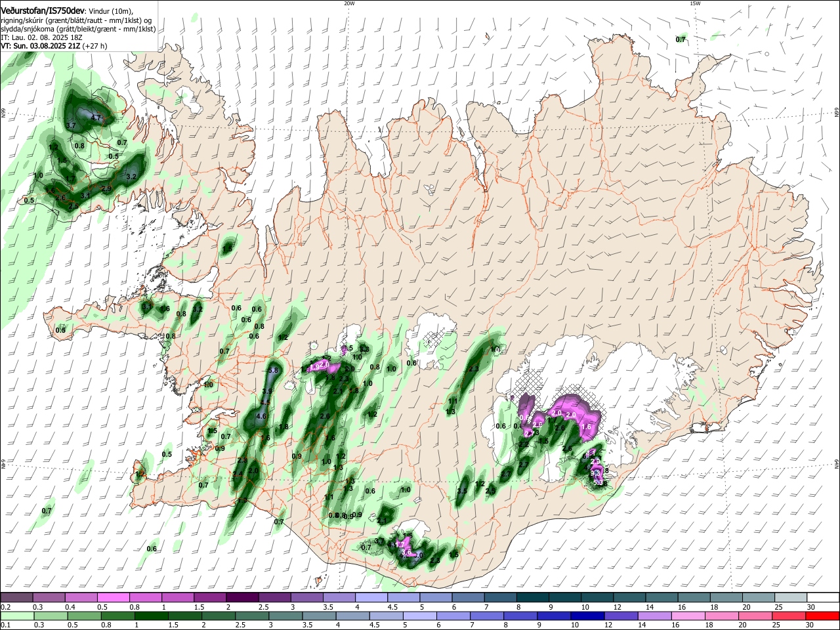Click the 20W longitude label

(x=349, y=3)
